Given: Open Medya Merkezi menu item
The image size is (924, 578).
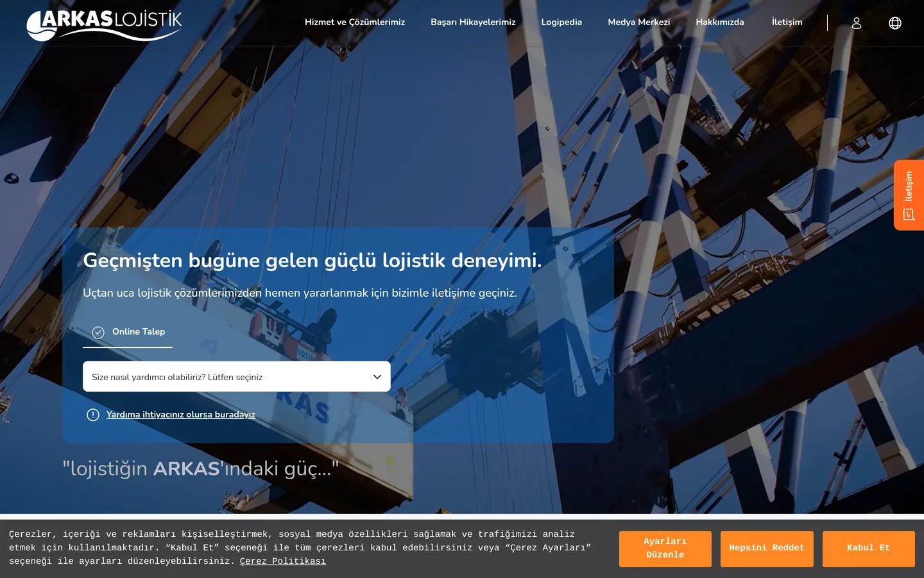Looking at the screenshot, I should point(639,22).
